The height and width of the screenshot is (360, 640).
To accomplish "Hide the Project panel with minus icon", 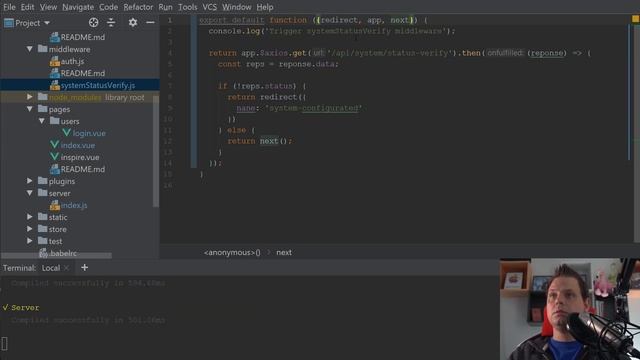I will 150,22.
